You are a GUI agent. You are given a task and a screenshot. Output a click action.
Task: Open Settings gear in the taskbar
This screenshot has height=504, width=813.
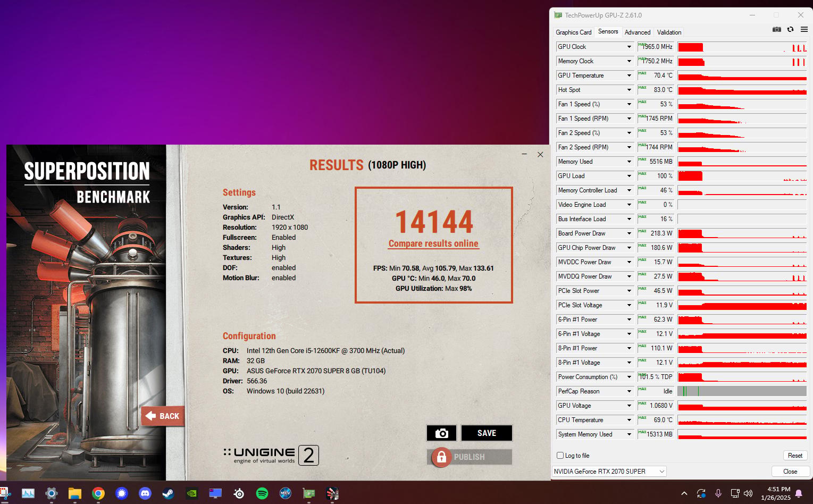(x=51, y=493)
